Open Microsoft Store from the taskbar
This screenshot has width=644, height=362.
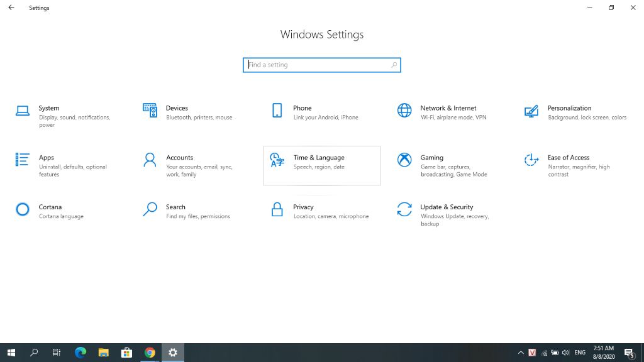pos(126,353)
